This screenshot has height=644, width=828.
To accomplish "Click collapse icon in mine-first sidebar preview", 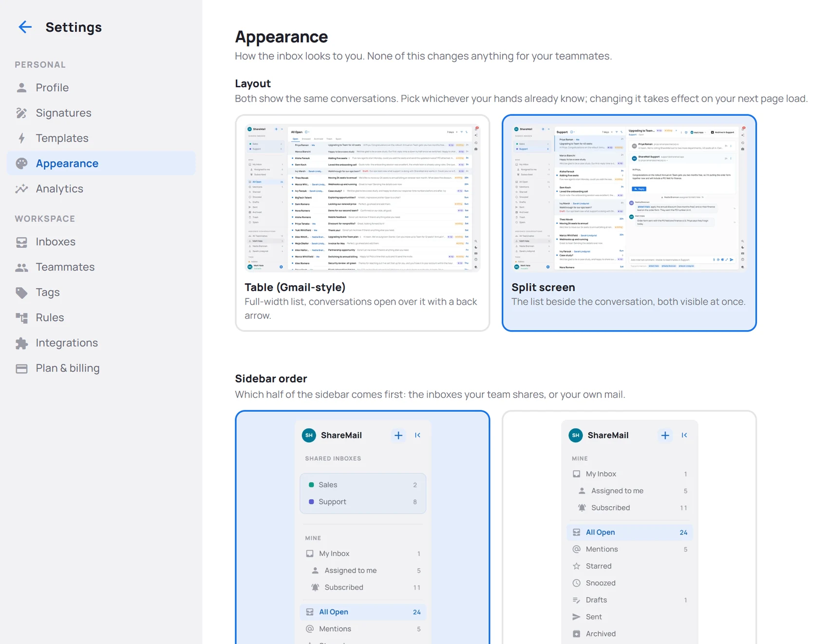I will (685, 435).
